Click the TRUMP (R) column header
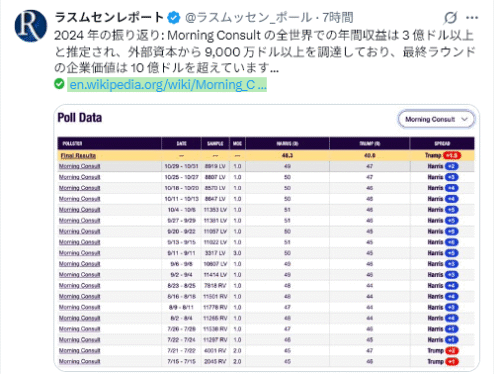 click(x=370, y=144)
